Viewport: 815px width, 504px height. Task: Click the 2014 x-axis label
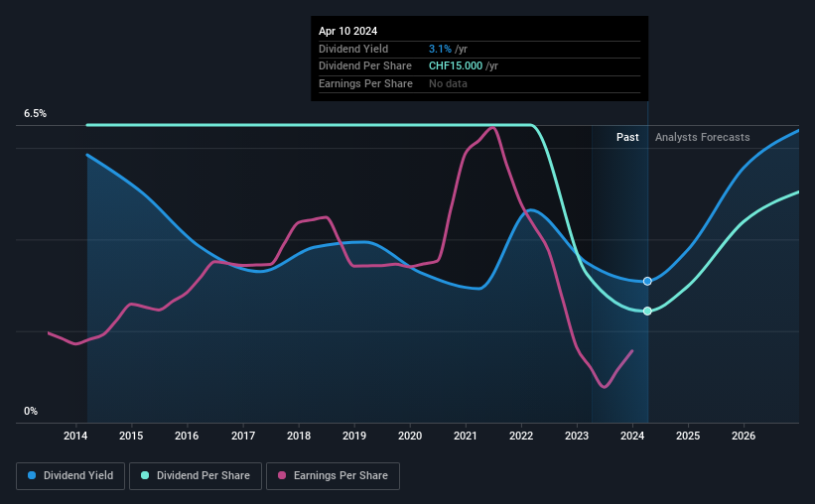click(x=75, y=436)
